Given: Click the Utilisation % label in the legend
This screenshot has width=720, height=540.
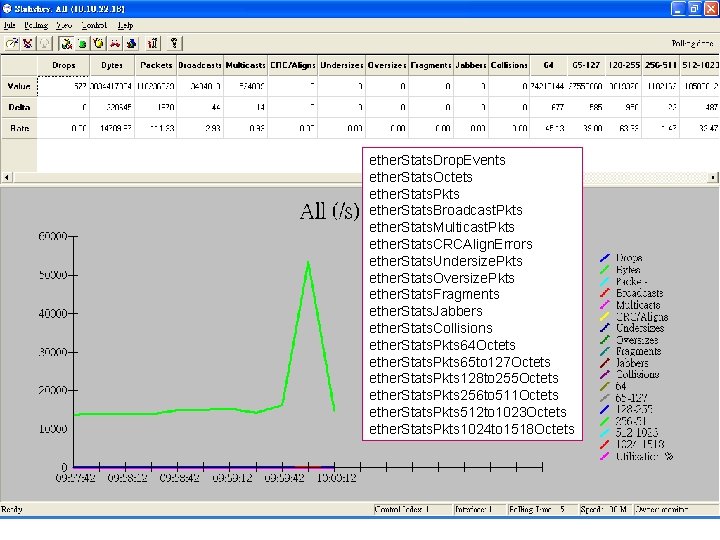Looking at the screenshot, I should [x=644, y=456].
